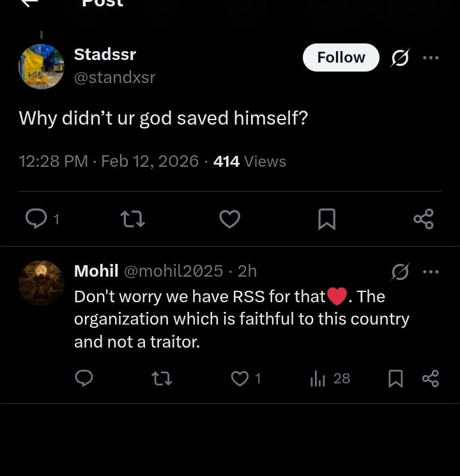Tap the back arrow at top
This screenshot has height=476, width=460.
pos(29,3)
